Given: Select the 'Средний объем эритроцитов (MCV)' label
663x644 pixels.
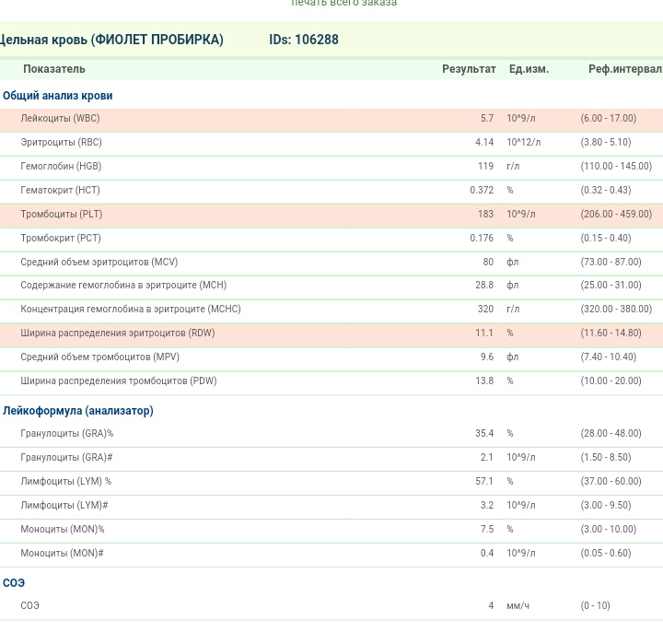Looking at the screenshot, I should pos(99,262).
